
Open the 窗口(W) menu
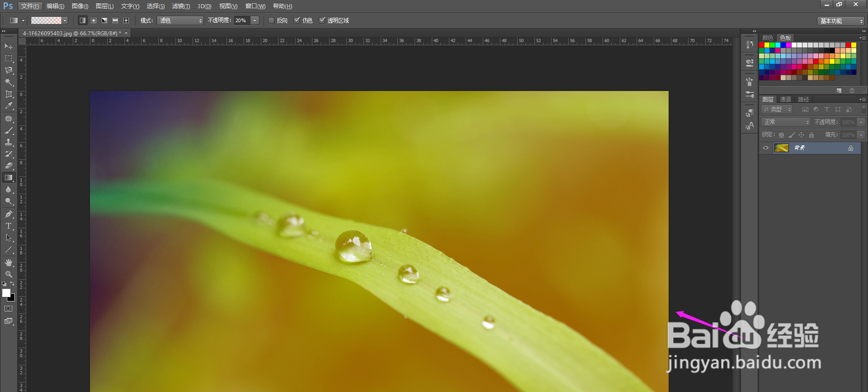[x=255, y=6]
